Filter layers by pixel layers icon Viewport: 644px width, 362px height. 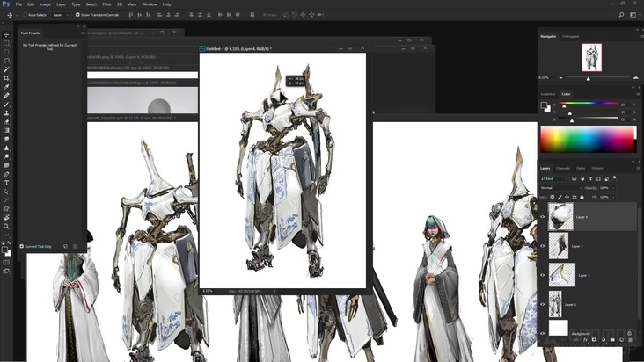(574, 178)
